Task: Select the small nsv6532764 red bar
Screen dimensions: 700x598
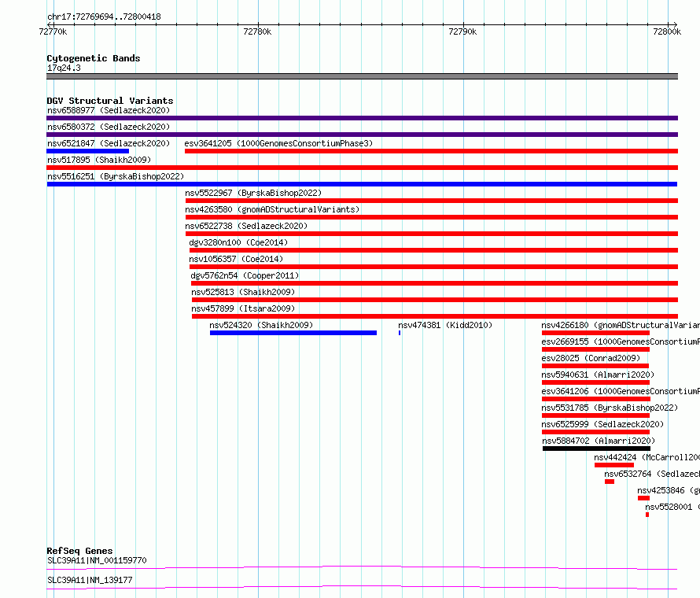Action: click(x=610, y=482)
